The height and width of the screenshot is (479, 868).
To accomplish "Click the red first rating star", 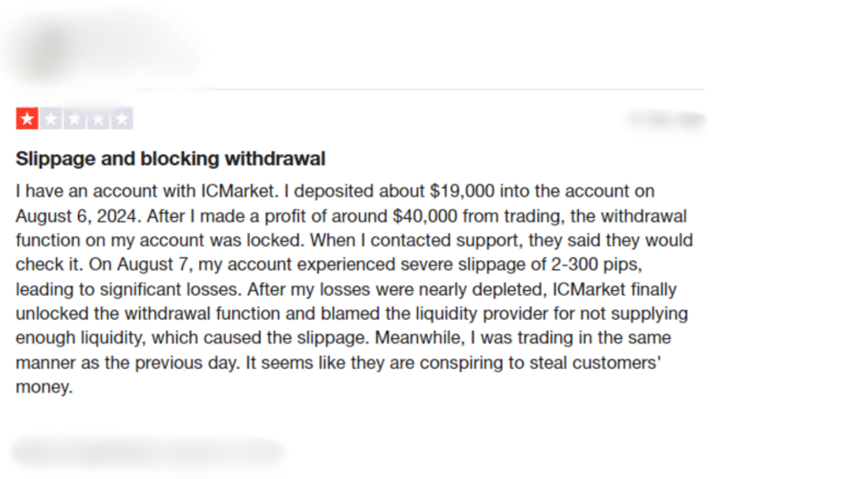I will (x=27, y=119).
